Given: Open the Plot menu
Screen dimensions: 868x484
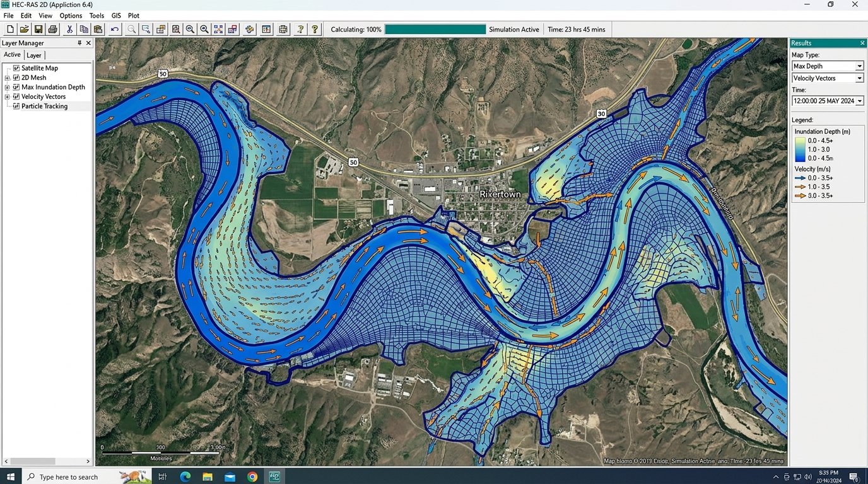Looking at the screenshot, I should tap(134, 15).
